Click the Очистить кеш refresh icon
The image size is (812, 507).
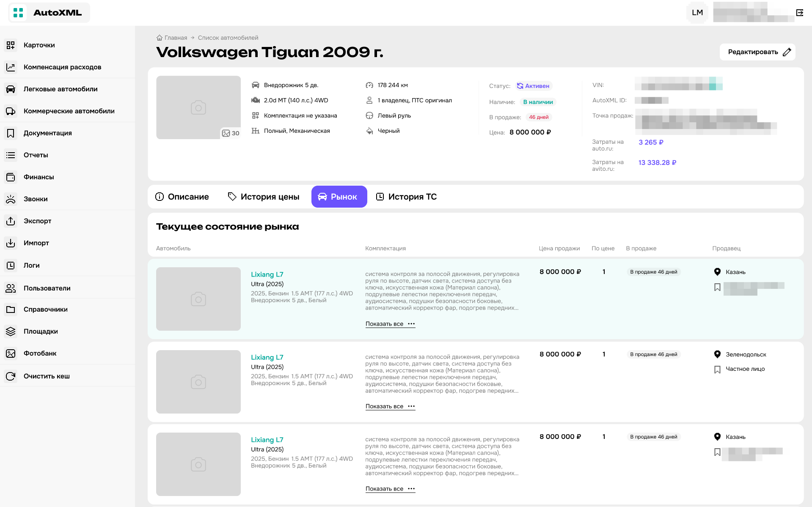coord(11,376)
